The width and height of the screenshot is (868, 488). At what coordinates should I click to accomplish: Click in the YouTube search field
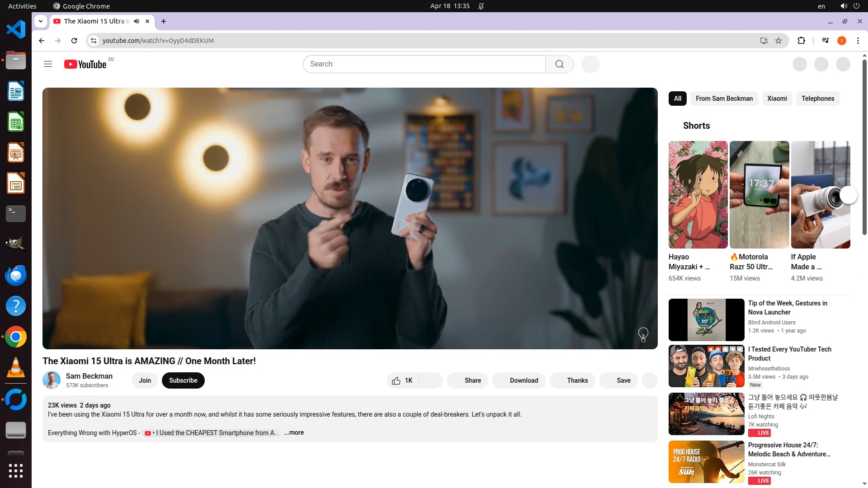pos(424,64)
